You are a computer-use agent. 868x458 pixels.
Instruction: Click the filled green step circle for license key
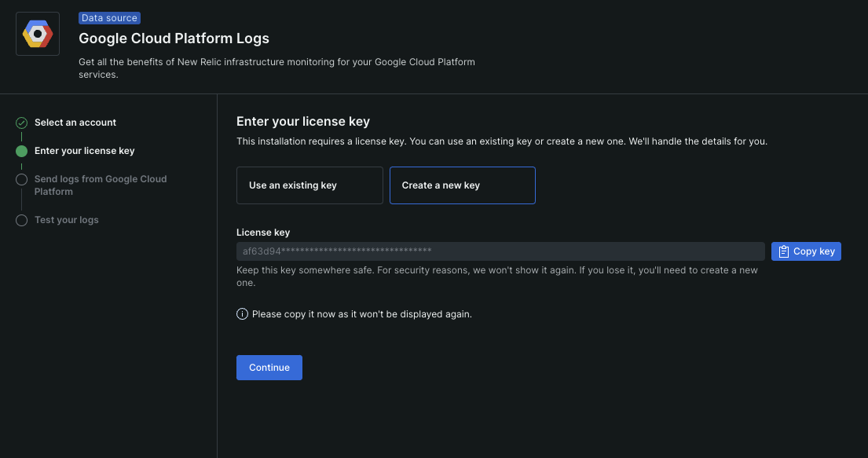click(21, 151)
